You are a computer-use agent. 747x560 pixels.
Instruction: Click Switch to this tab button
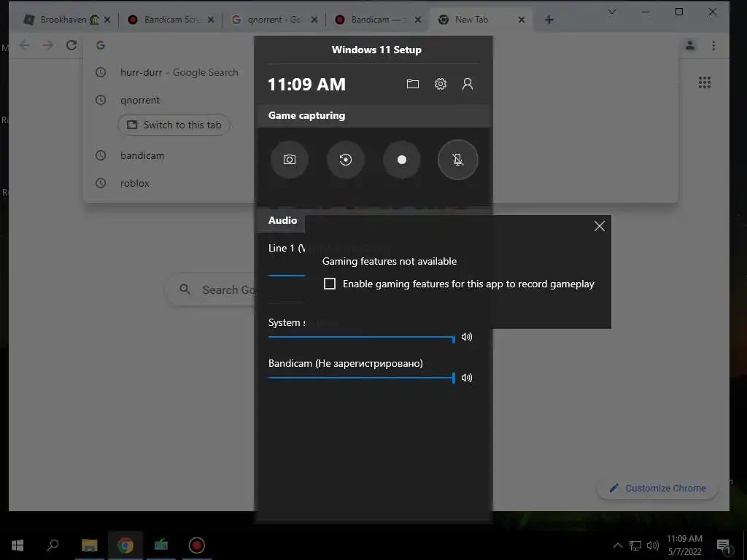click(x=174, y=125)
